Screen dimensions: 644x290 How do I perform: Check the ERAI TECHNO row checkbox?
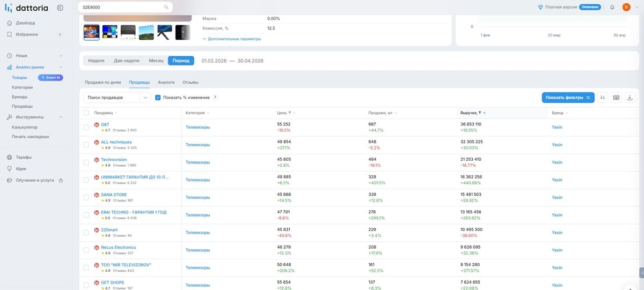pyautogui.click(x=86, y=215)
